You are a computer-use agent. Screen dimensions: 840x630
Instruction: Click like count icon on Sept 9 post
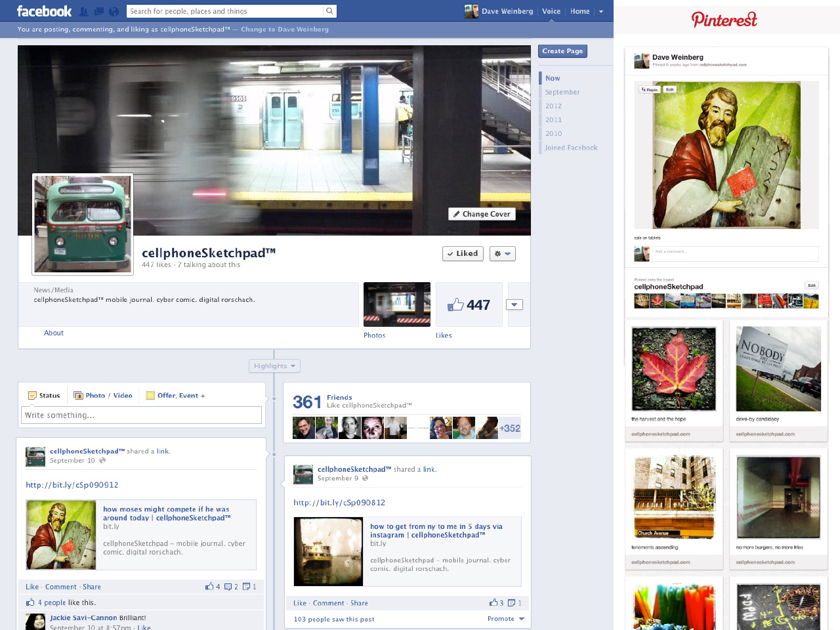point(493,602)
